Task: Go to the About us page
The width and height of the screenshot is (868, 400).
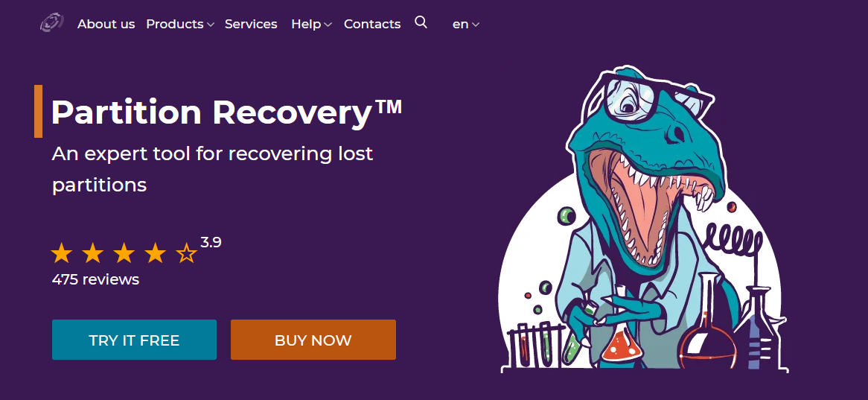Action: click(106, 24)
